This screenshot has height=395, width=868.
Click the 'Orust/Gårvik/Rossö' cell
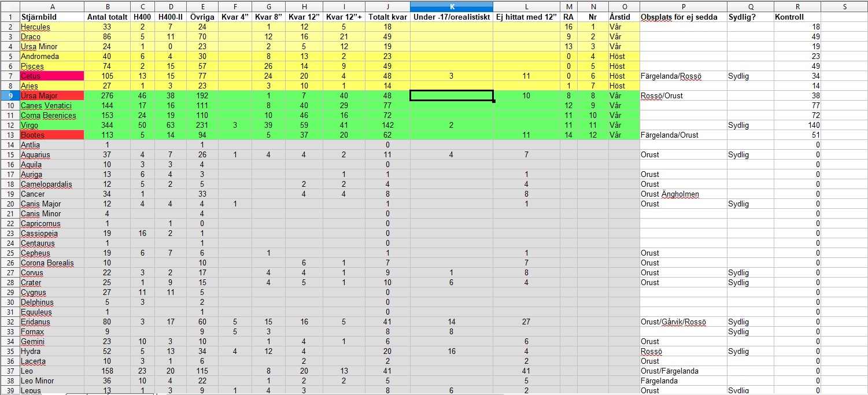pyautogui.click(x=683, y=322)
